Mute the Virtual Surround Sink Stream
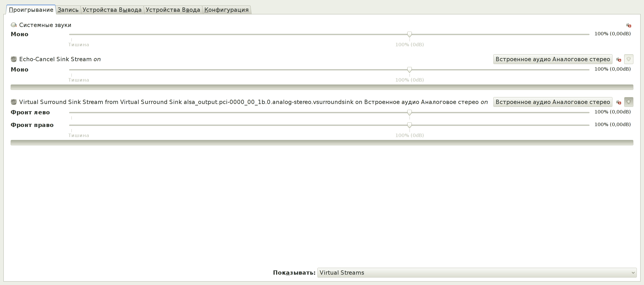Image resolution: width=644 pixels, height=285 pixels. point(619,102)
